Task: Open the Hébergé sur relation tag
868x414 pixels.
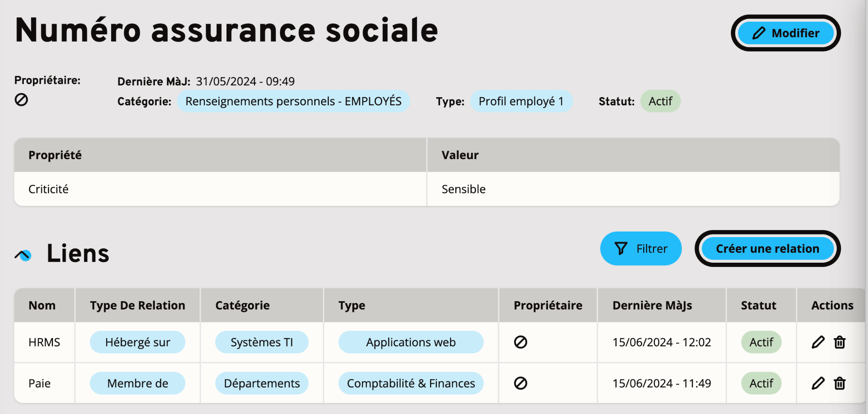Action: click(x=138, y=342)
